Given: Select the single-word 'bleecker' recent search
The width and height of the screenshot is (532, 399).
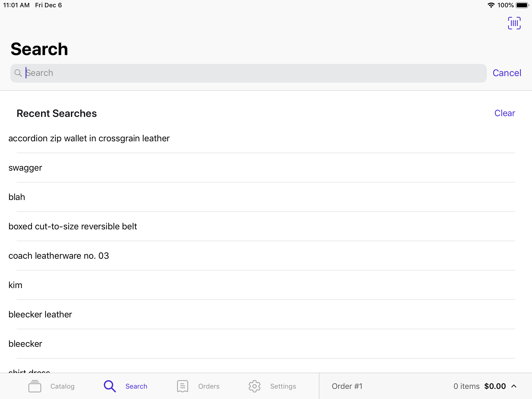Looking at the screenshot, I should (266, 344).
